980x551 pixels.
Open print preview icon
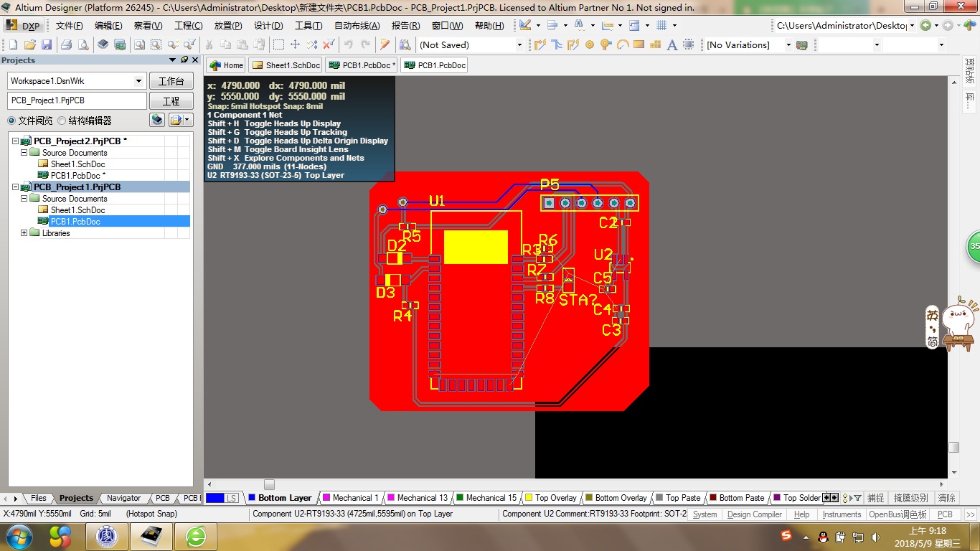(x=83, y=44)
